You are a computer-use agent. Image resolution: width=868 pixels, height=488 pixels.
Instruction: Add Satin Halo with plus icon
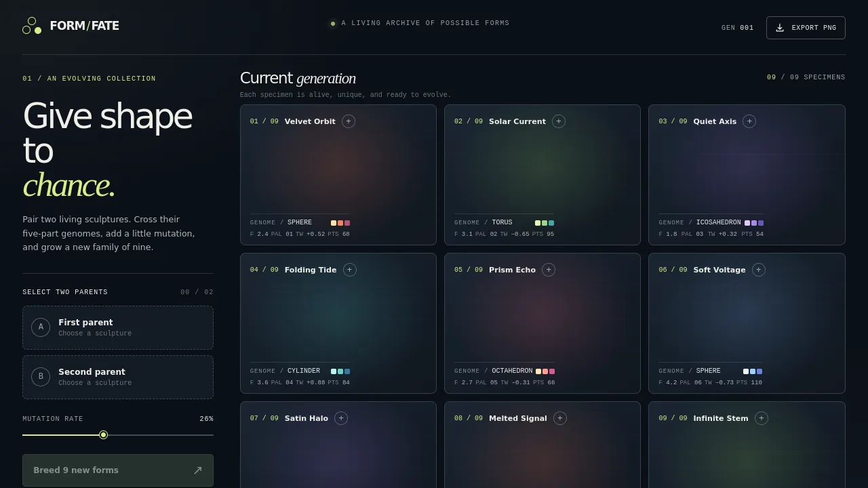(x=341, y=418)
